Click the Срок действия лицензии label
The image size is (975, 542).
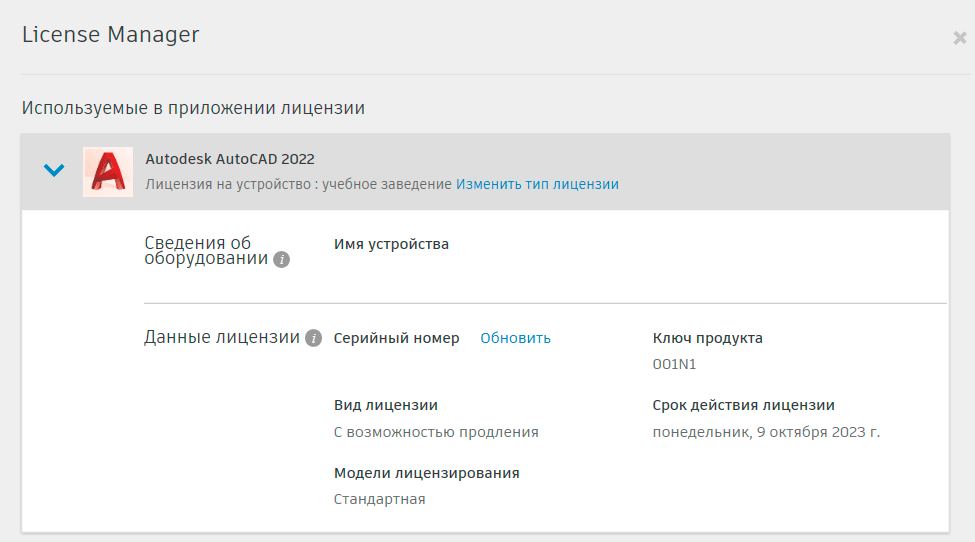(x=744, y=405)
